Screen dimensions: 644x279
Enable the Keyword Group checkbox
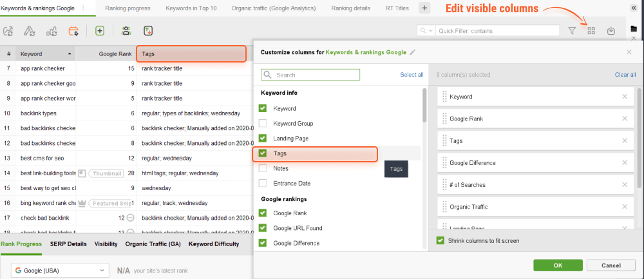(263, 123)
